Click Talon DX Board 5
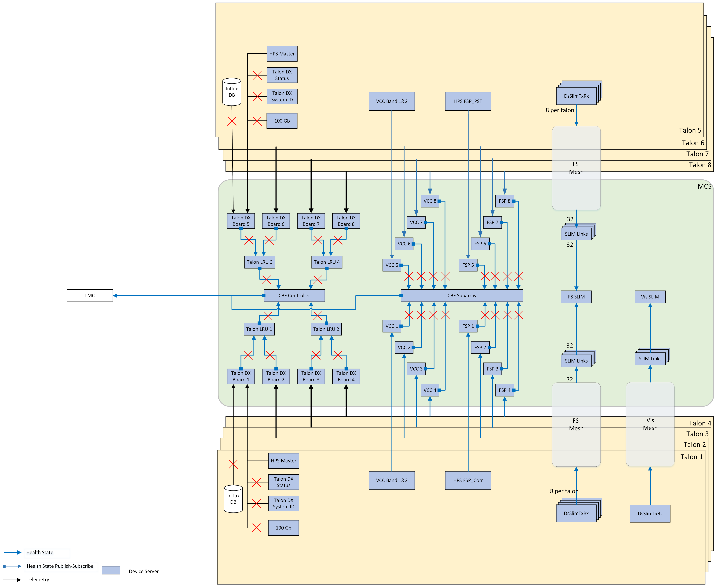The width and height of the screenshot is (718, 588). pyautogui.click(x=241, y=221)
